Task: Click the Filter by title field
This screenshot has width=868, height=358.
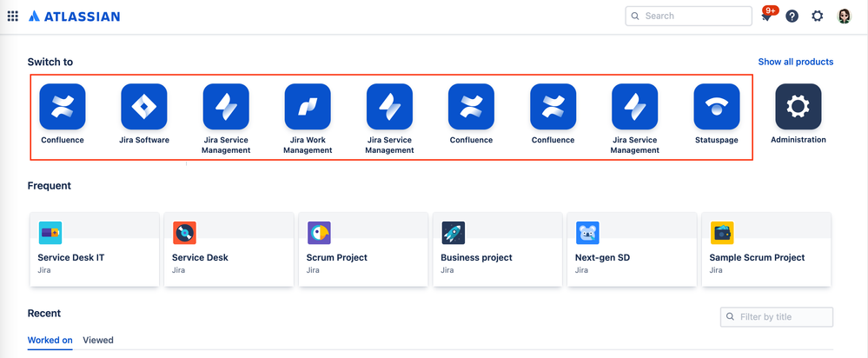Action: [777, 317]
